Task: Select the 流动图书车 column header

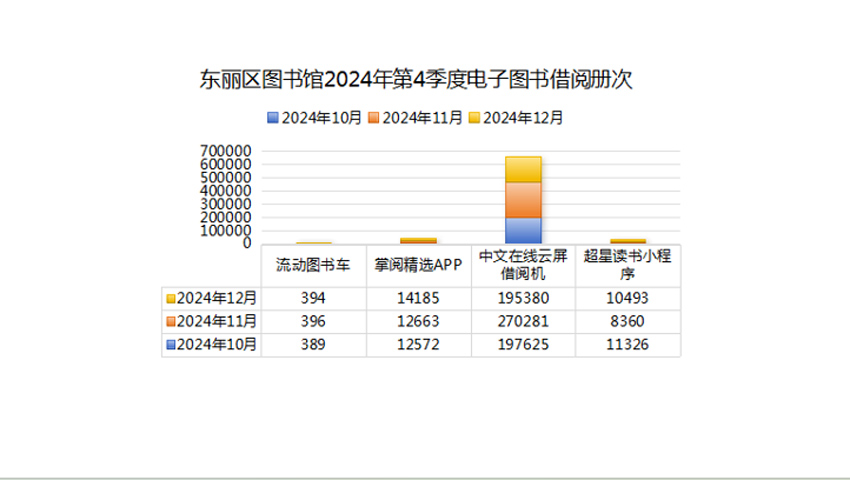Action: [313, 266]
